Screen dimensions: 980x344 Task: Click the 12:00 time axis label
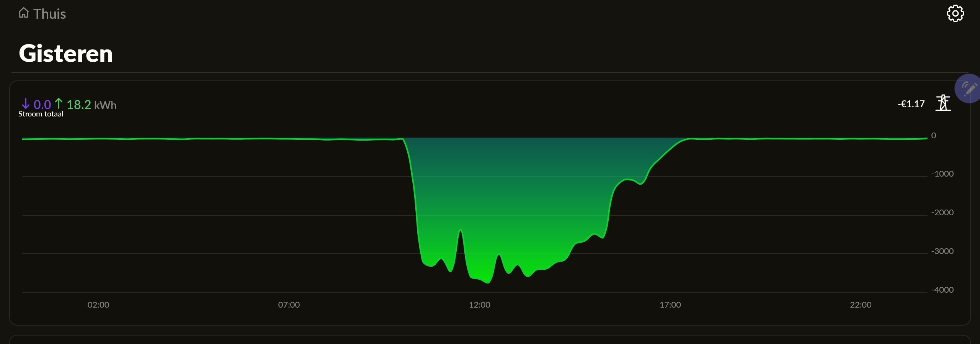[479, 305]
